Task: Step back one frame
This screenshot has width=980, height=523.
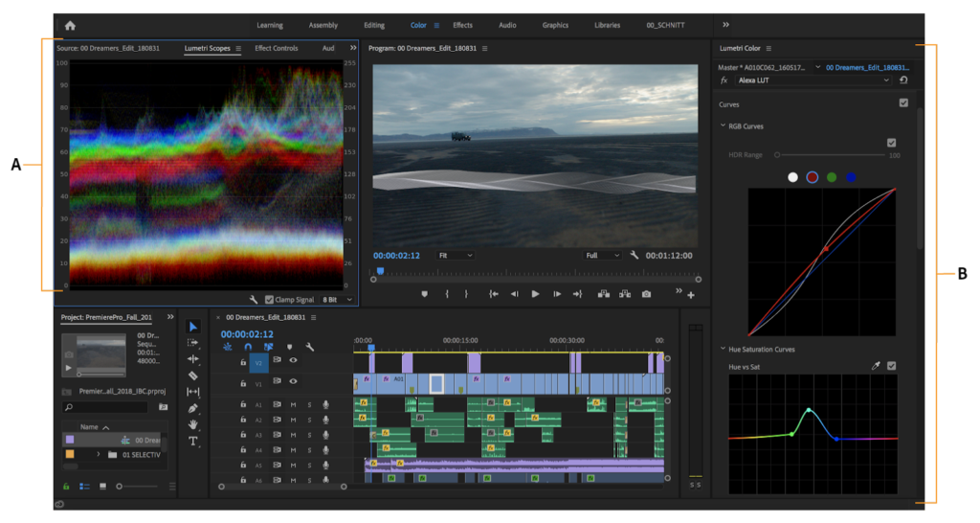Action: (514, 294)
